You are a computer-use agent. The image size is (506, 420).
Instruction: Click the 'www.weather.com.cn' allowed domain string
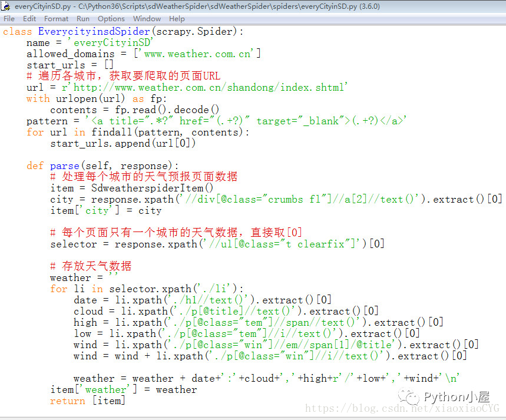197,54
